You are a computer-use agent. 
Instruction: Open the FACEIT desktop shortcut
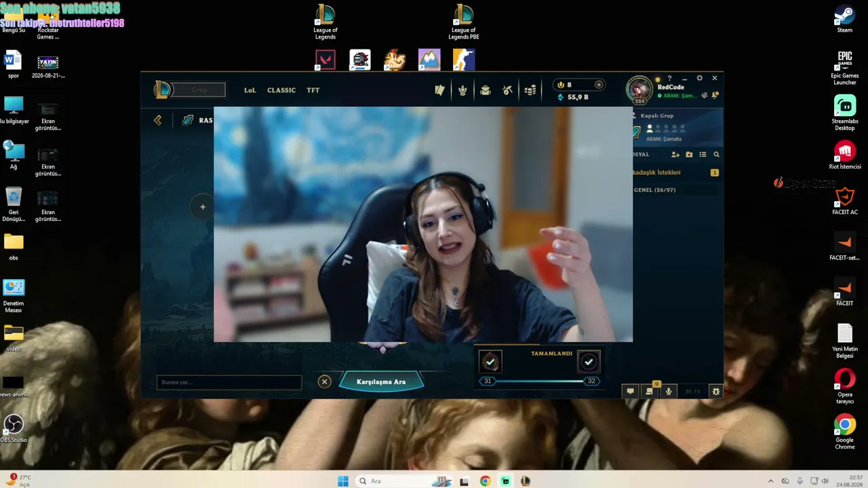(844, 291)
